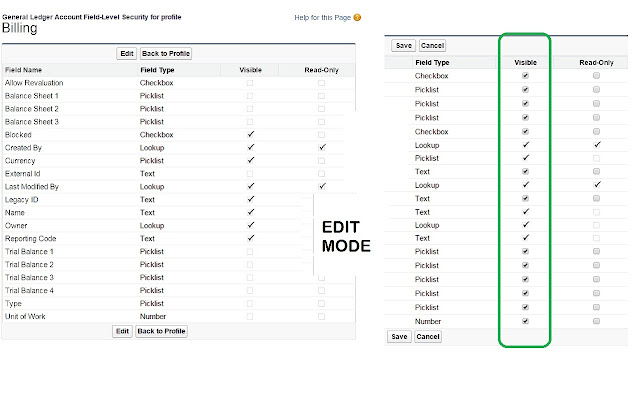The image size is (640, 400).
Task: Select the Currency field name
Action: point(20,161)
